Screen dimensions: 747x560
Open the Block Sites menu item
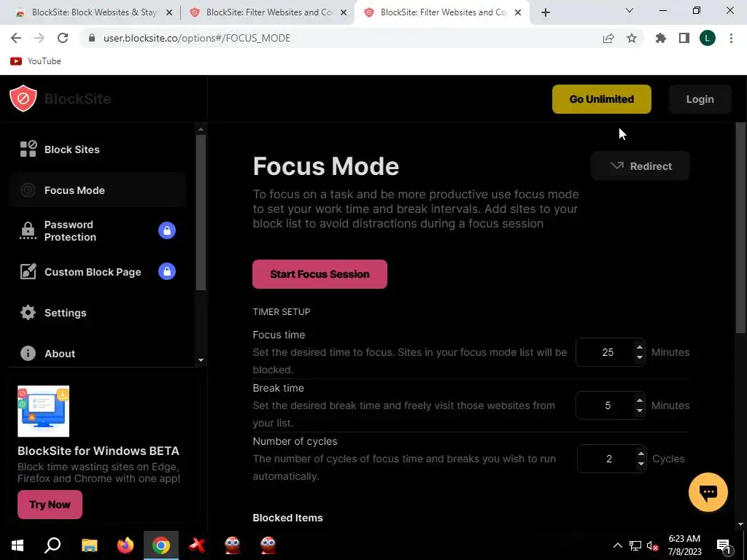point(97,149)
